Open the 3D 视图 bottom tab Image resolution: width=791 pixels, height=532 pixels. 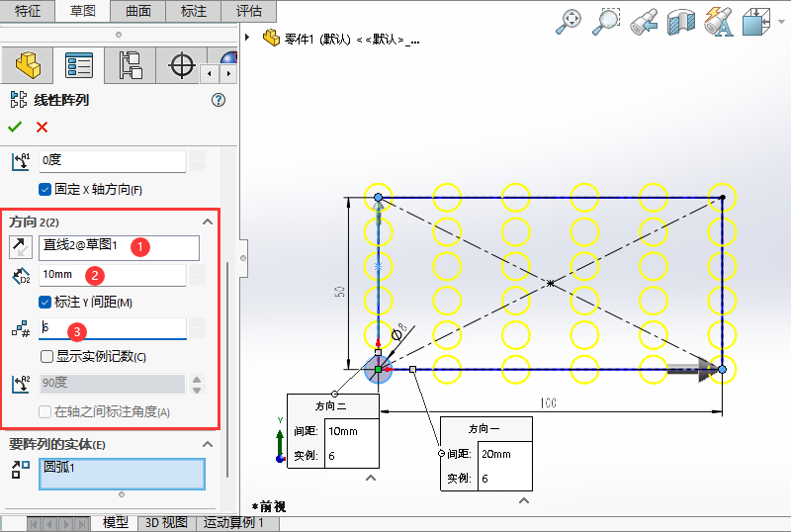pos(167,522)
